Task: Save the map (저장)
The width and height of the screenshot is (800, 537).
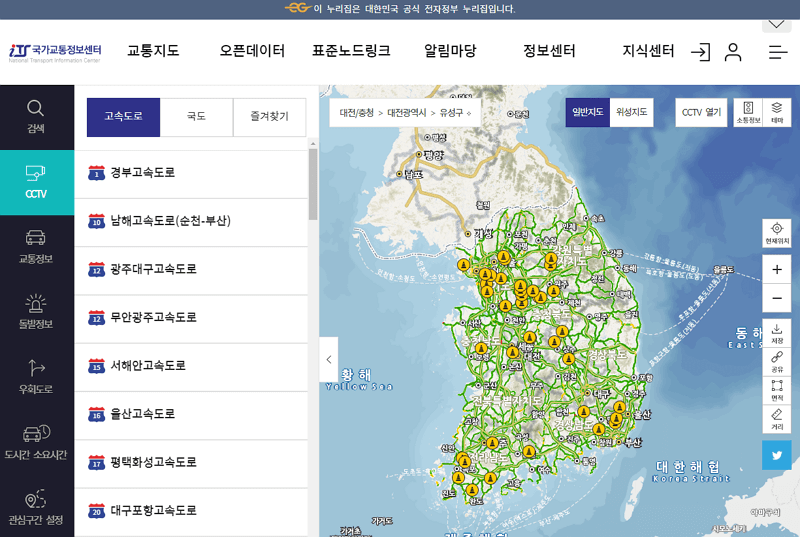Action: [777, 334]
